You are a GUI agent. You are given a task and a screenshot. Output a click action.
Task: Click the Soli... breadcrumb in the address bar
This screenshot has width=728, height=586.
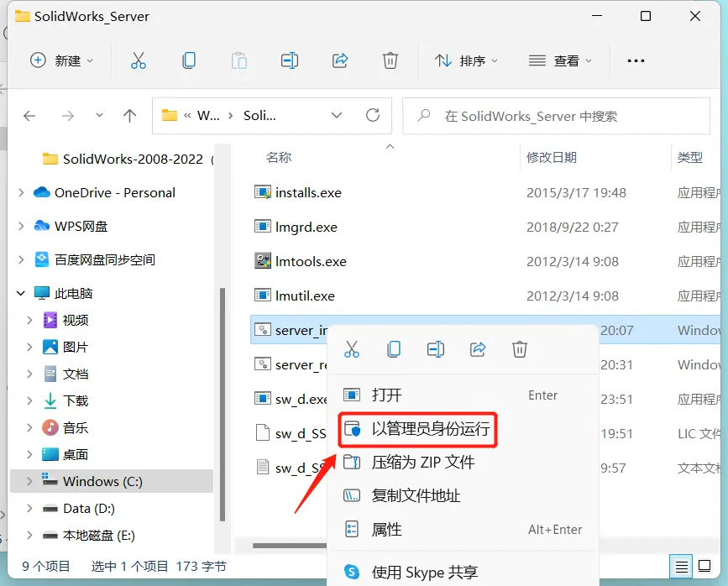point(259,115)
